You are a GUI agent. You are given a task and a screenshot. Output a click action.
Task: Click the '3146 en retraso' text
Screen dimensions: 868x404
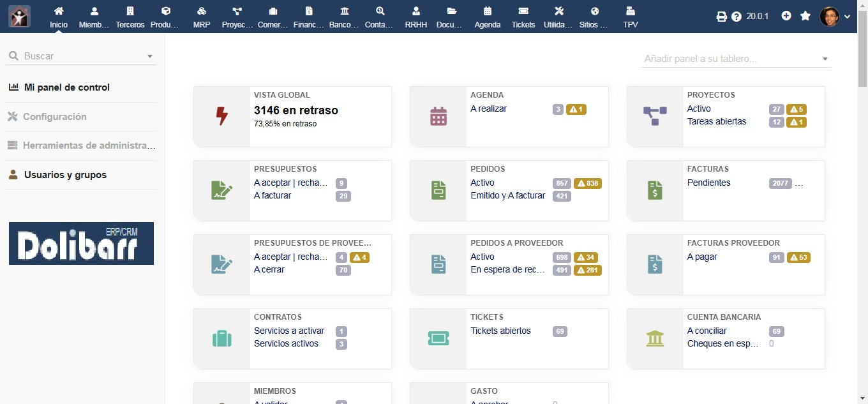(x=296, y=110)
